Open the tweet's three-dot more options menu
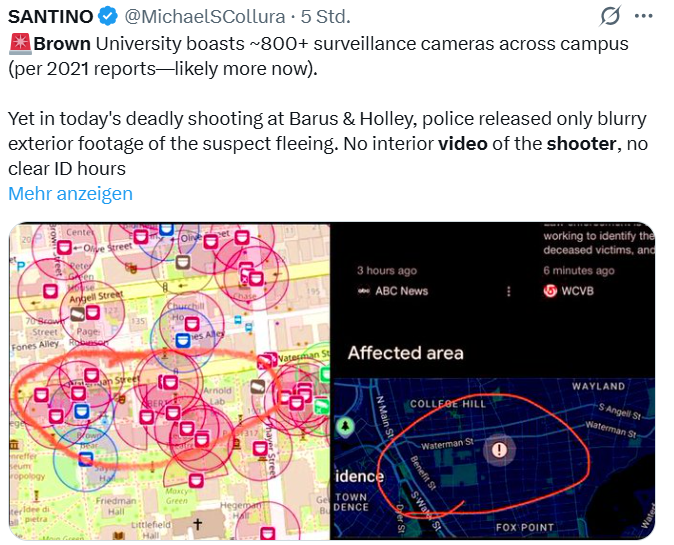The height and width of the screenshot is (545, 674). pyautogui.click(x=644, y=16)
